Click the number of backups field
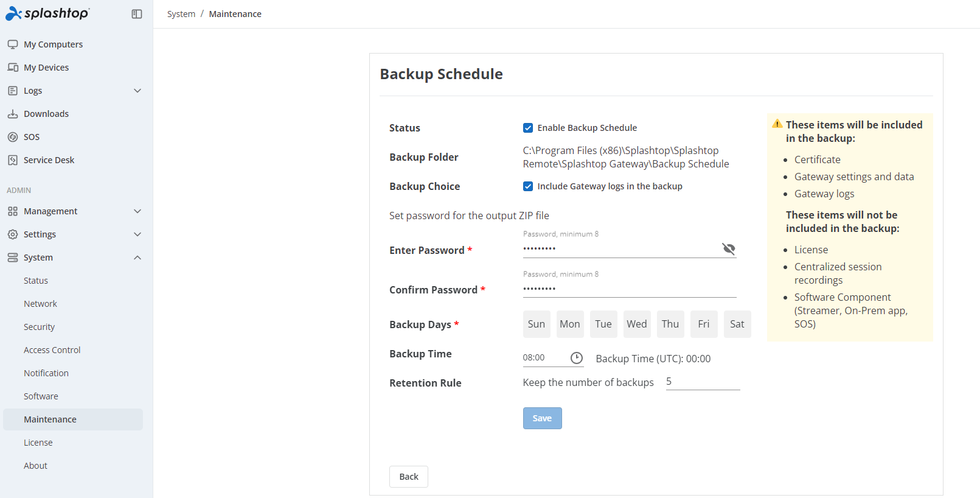Viewport: 980px width, 498px height. [x=703, y=382]
